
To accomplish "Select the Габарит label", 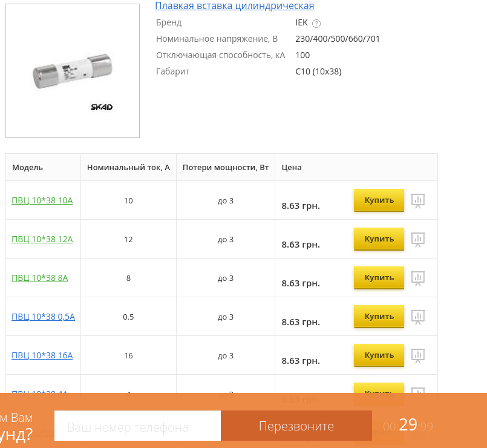I will point(172,71).
